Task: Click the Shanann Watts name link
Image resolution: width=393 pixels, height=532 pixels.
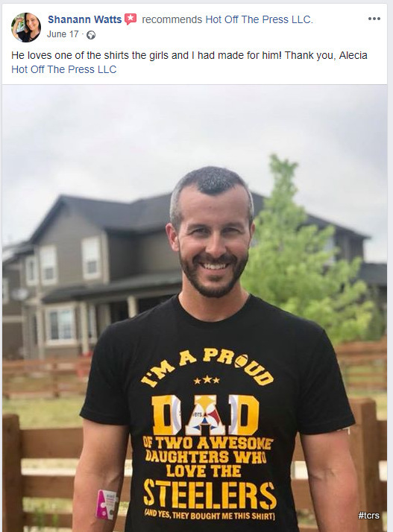Action: click(84, 19)
